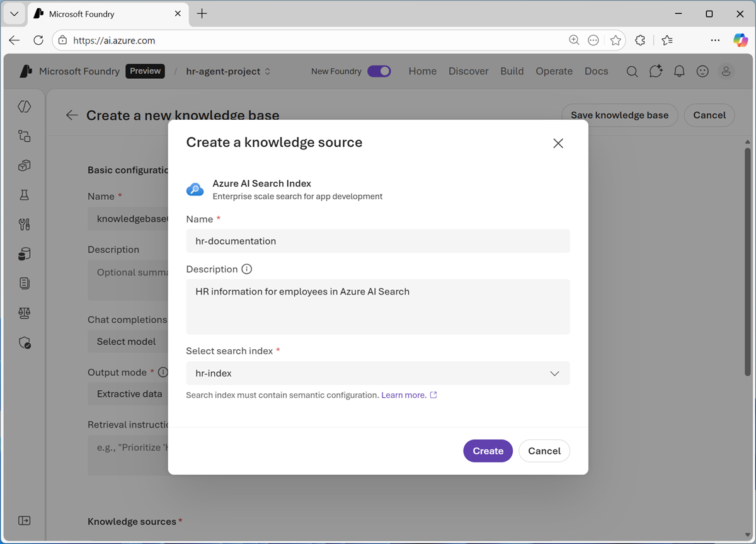This screenshot has height=544, width=756.
Task: Open the data database sidebar icon
Action: [25, 254]
